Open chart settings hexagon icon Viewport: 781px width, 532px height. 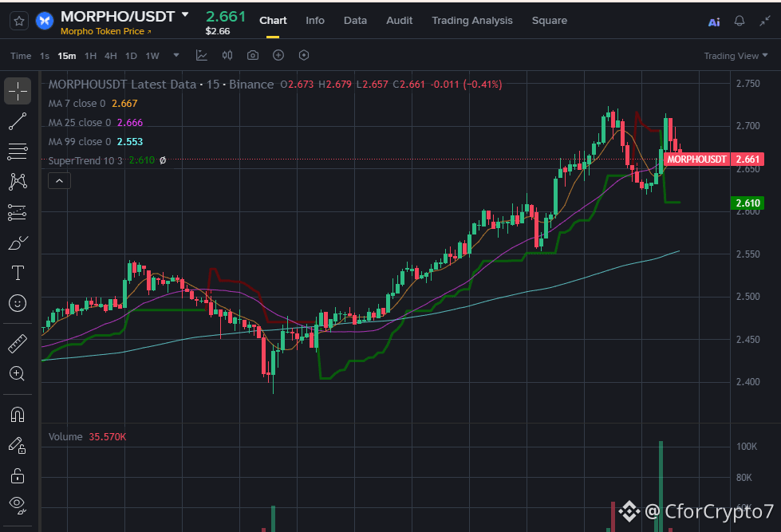[x=304, y=55]
